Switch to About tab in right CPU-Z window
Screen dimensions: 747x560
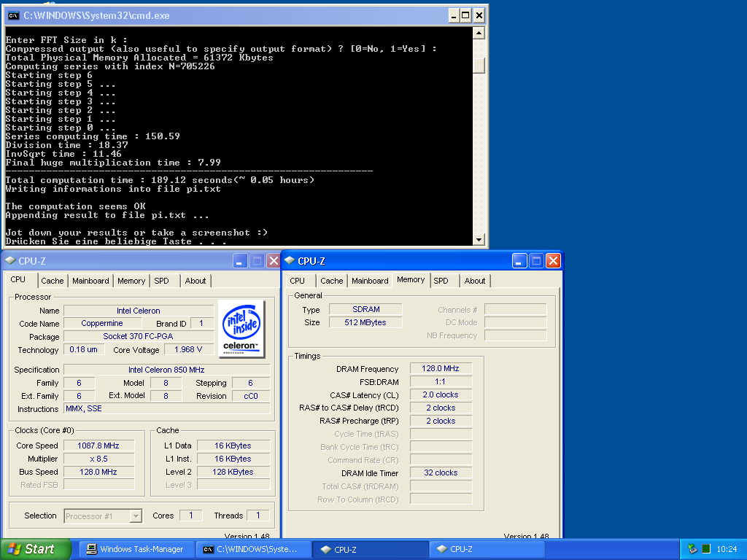pyautogui.click(x=474, y=281)
